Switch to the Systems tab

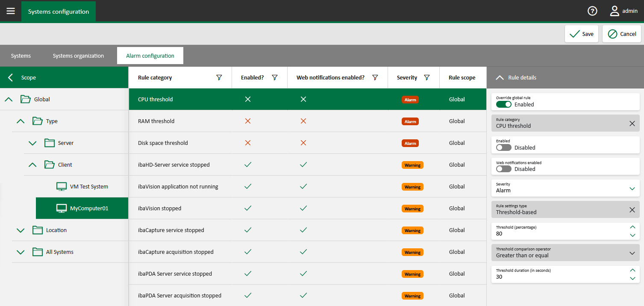coord(21,56)
